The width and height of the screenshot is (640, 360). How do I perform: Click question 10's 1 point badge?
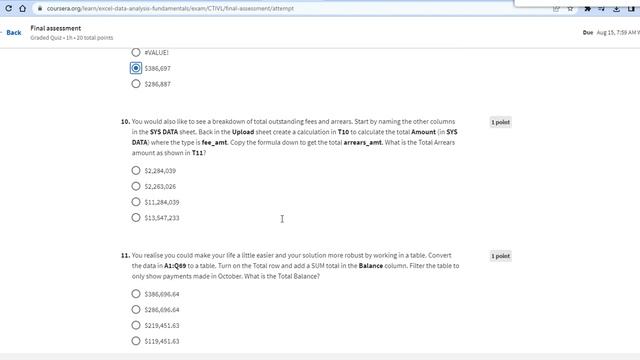pos(500,122)
